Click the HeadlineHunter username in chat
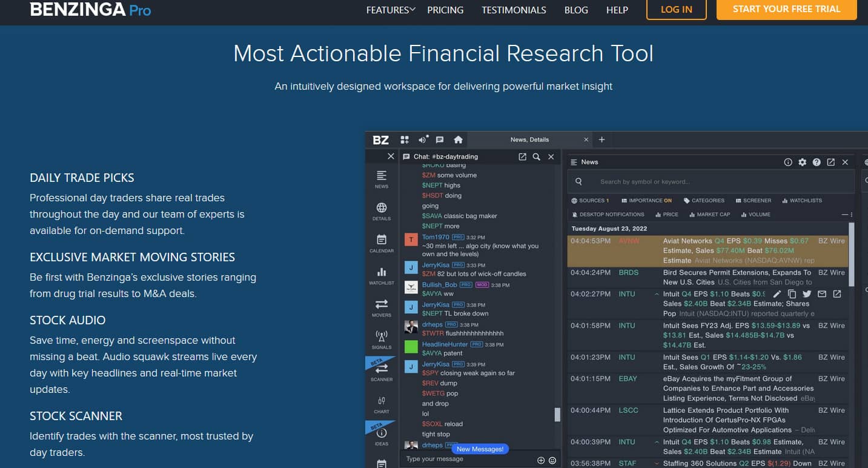 [445, 344]
